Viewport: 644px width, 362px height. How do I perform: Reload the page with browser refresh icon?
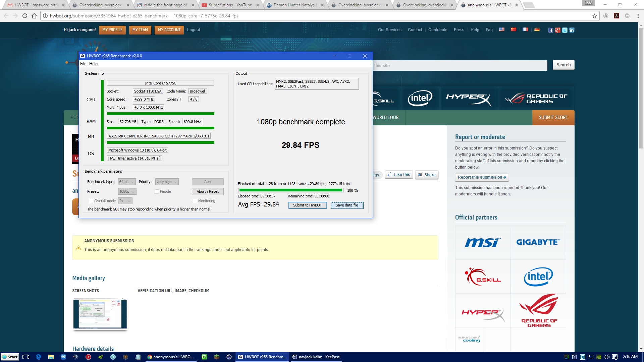point(24,16)
